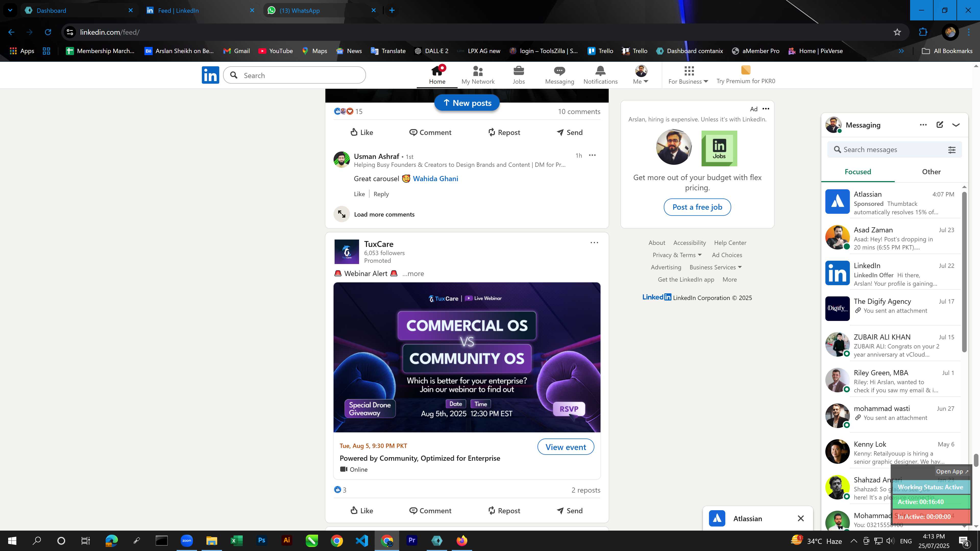Open My Network page
Screen dimensions: 980x551
pos(478,75)
